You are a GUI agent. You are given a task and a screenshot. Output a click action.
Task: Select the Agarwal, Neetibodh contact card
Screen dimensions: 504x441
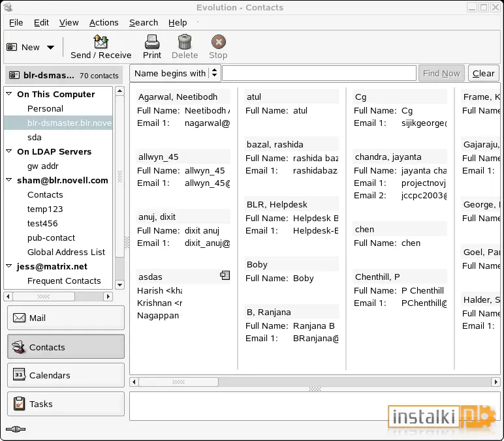(183, 110)
